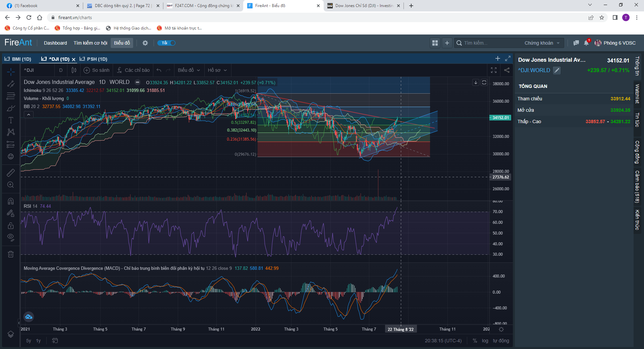This screenshot has height=349, width=644.
Task: Open the chat messages icon
Action: click(576, 43)
